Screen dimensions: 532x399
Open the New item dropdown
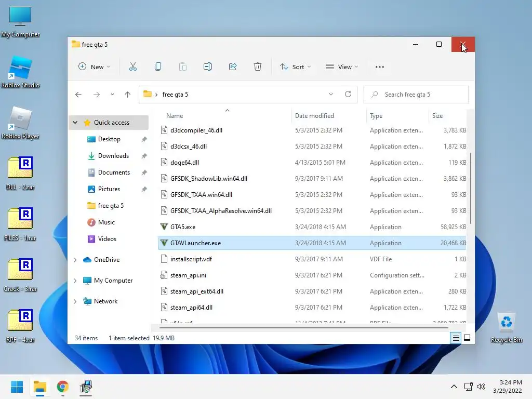(x=95, y=67)
